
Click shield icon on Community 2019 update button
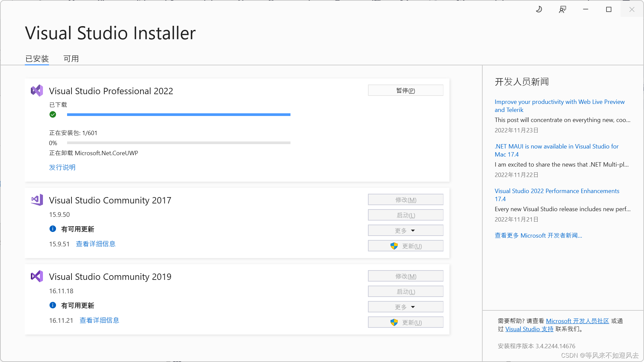394,322
